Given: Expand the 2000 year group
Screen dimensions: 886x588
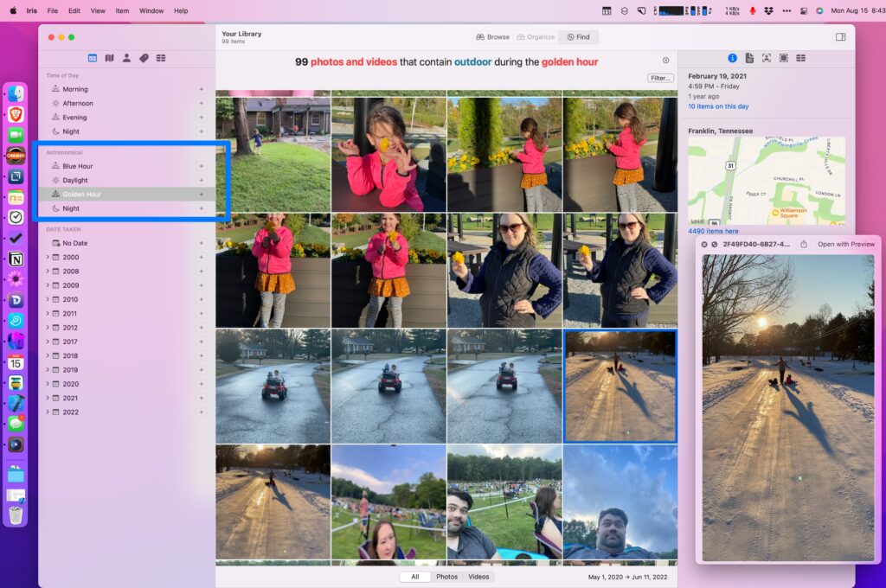Looking at the screenshot, I should [48, 257].
